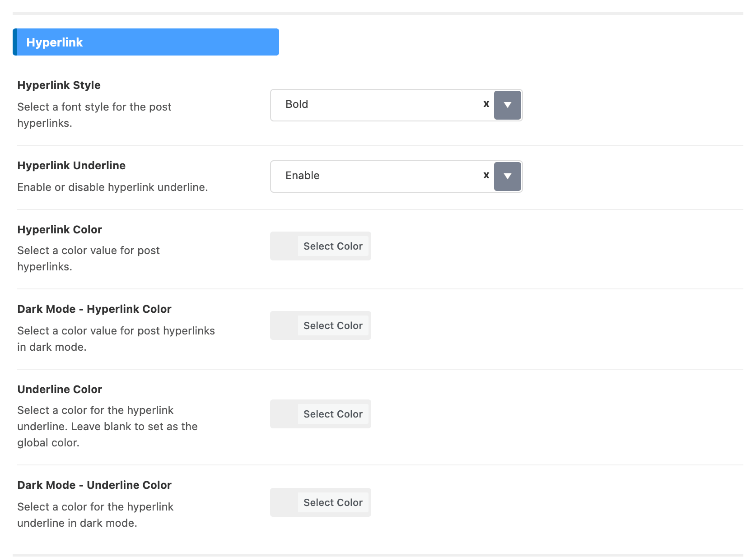Select Color for Hyperlink Color
Image resolution: width=756 pixels, height=557 pixels.
(333, 246)
